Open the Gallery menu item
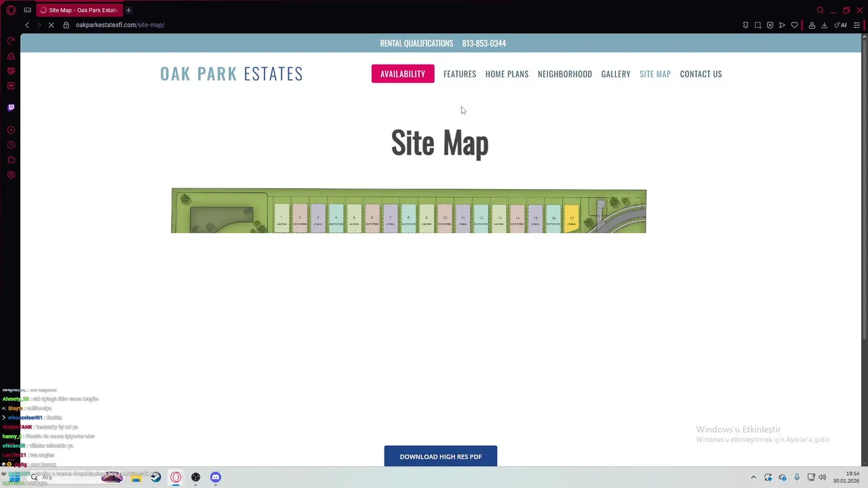Viewport: 868px width, 488px height. pyautogui.click(x=616, y=74)
